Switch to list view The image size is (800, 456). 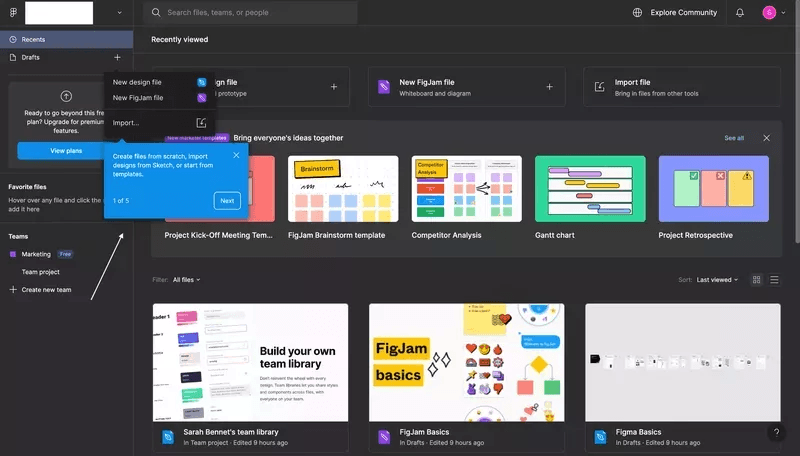click(x=774, y=280)
